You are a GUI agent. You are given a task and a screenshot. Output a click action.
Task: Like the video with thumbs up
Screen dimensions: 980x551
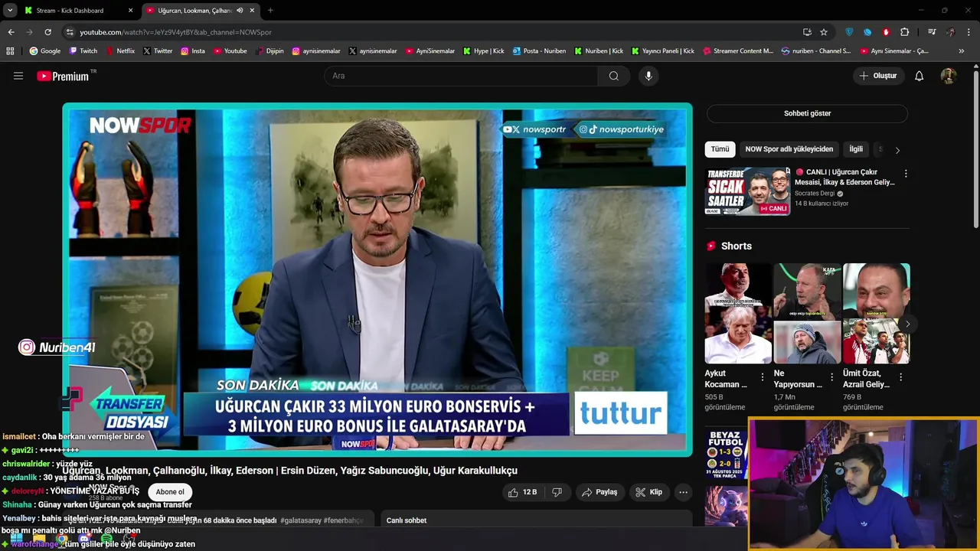tap(523, 492)
